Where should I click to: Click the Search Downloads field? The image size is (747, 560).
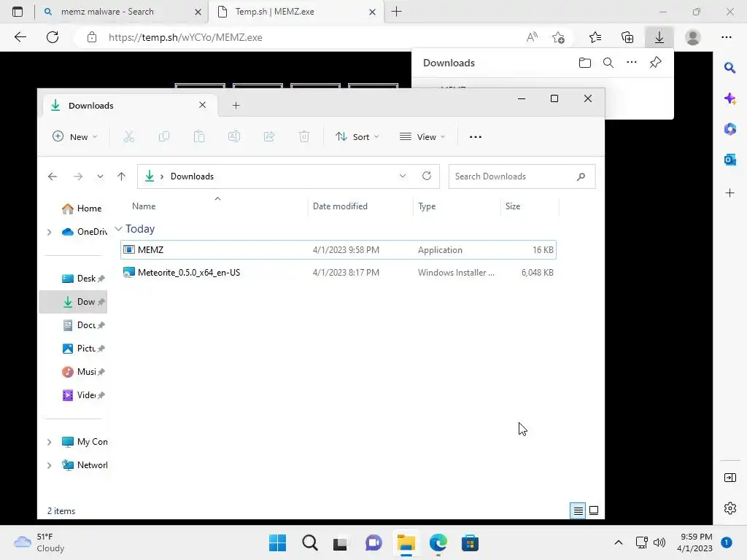click(522, 176)
